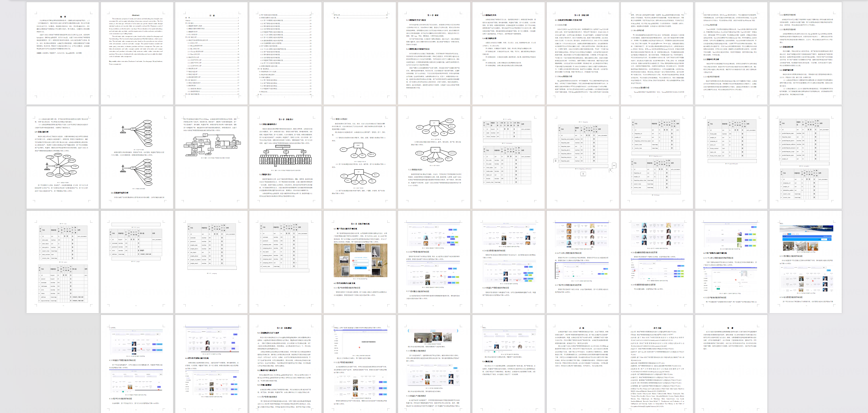This screenshot has width=868, height=413.
Task: Click the 致谢 acknowledgements heading
Action: (x=730, y=328)
